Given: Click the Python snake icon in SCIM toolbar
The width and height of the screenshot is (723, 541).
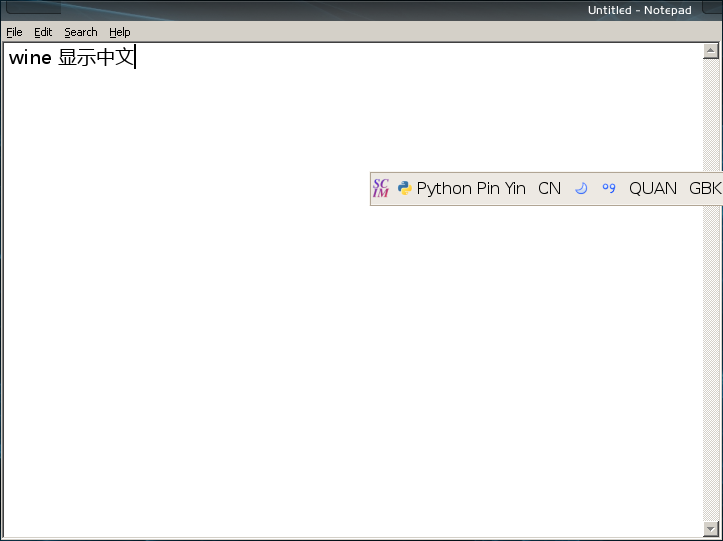Looking at the screenshot, I should click(404, 188).
